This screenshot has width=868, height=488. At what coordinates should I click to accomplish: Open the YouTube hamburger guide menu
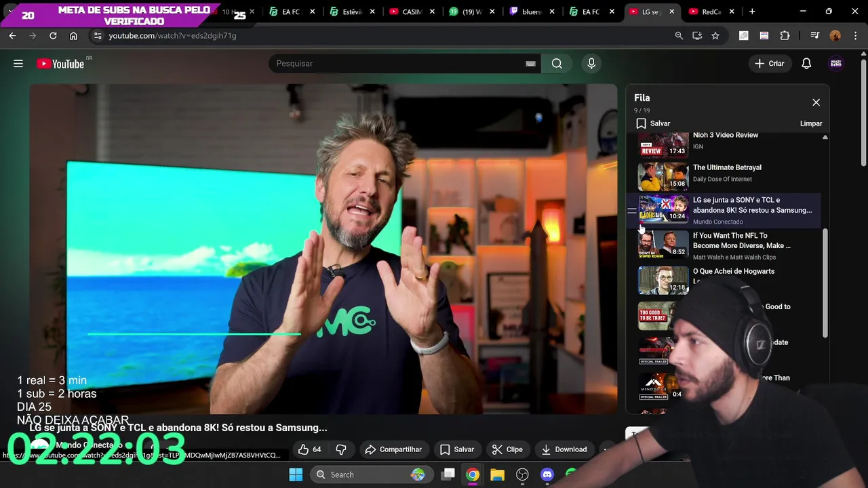[x=18, y=64]
